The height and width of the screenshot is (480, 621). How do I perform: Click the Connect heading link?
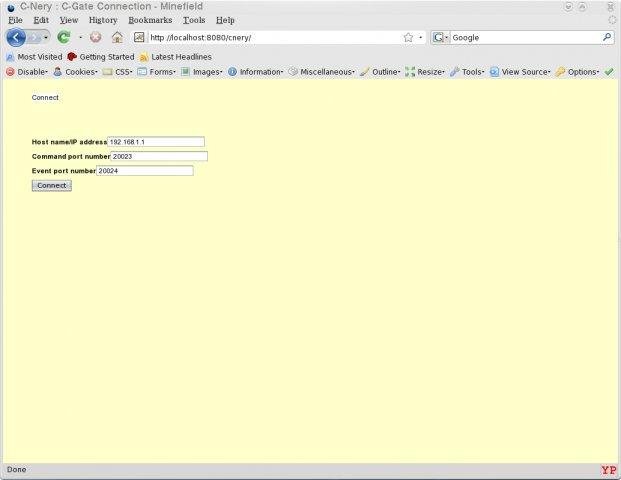(45, 97)
